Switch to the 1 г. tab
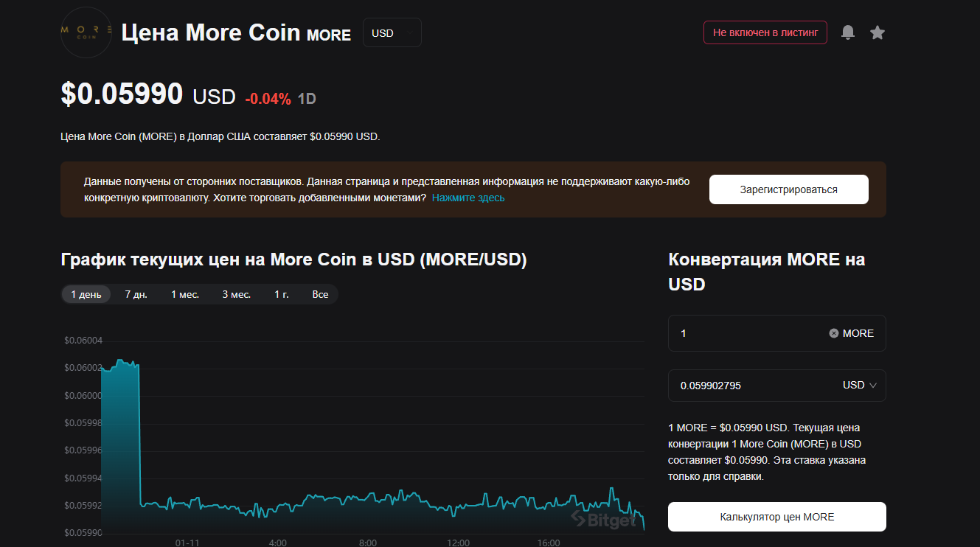This screenshot has width=980, height=547. coord(280,293)
